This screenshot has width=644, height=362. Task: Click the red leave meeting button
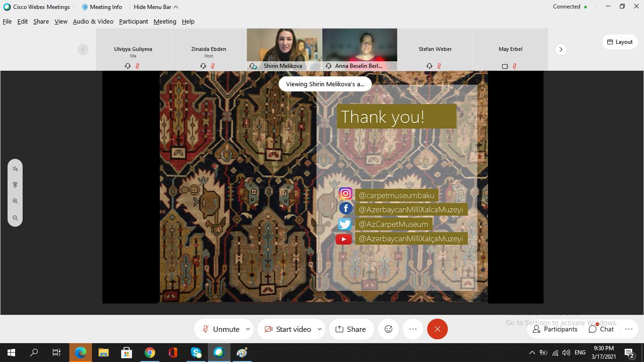(438, 329)
